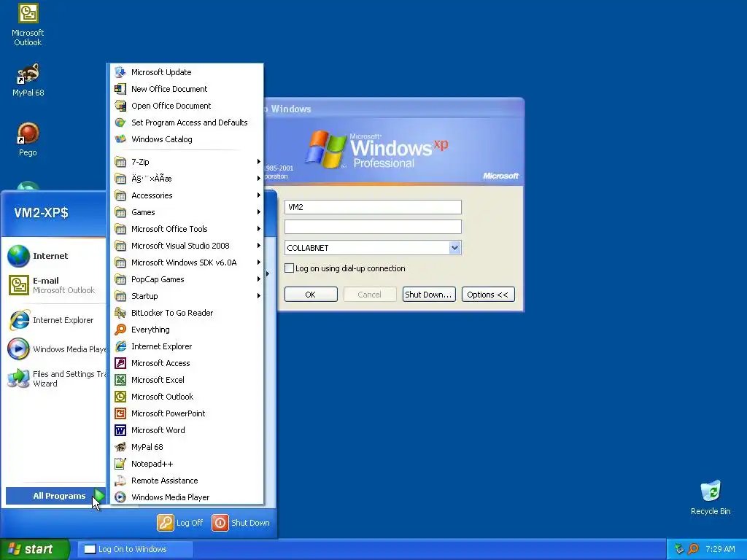Open the Microsoft Excel icon

click(120, 379)
